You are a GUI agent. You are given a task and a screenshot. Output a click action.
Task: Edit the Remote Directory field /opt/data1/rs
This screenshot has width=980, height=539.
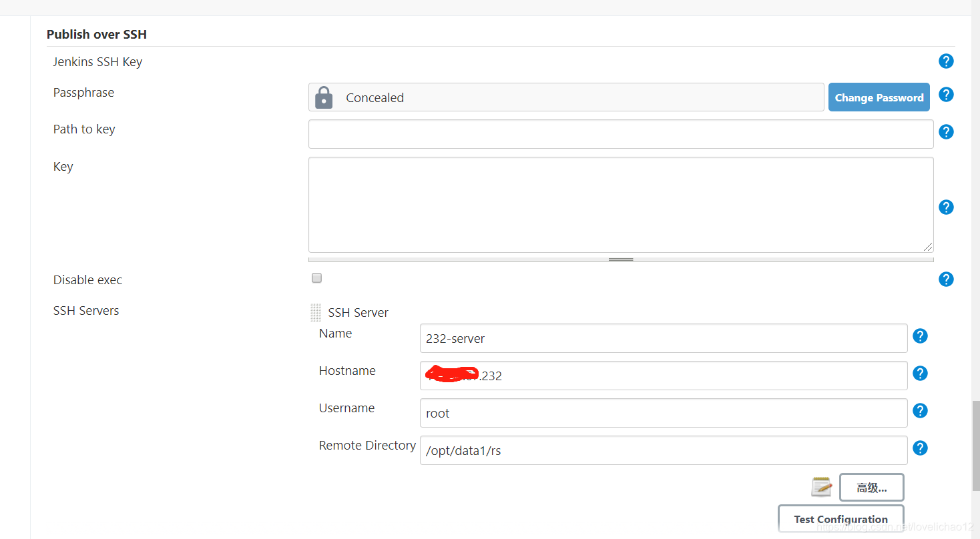[664, 450]
